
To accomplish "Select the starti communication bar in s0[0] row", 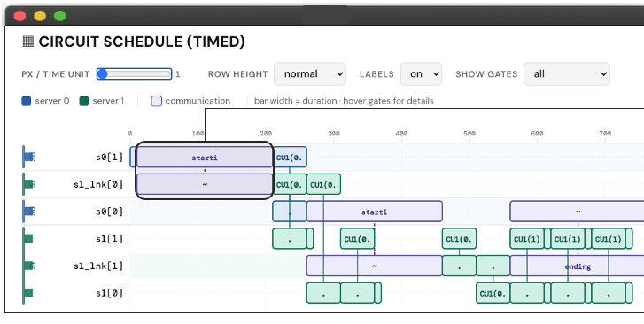I will click(x=374, y=212).
